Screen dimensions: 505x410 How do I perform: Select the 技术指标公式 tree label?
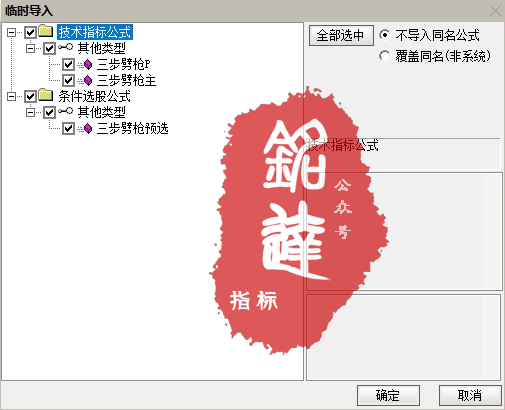95,32
